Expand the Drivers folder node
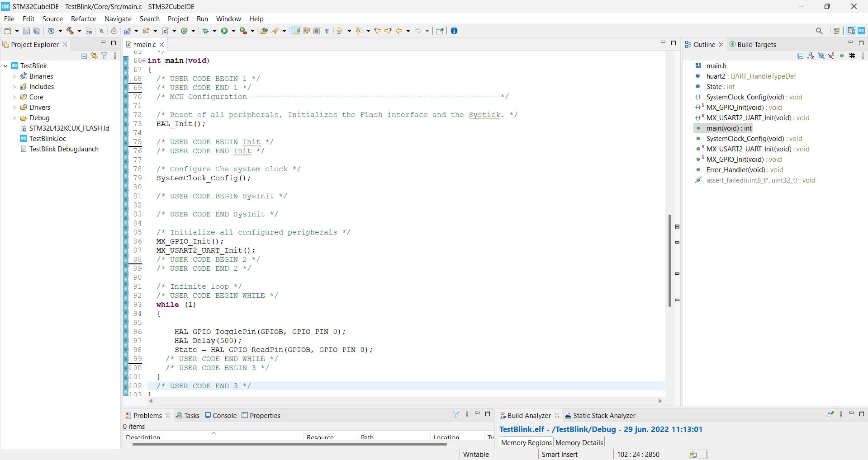 (14, 108)
